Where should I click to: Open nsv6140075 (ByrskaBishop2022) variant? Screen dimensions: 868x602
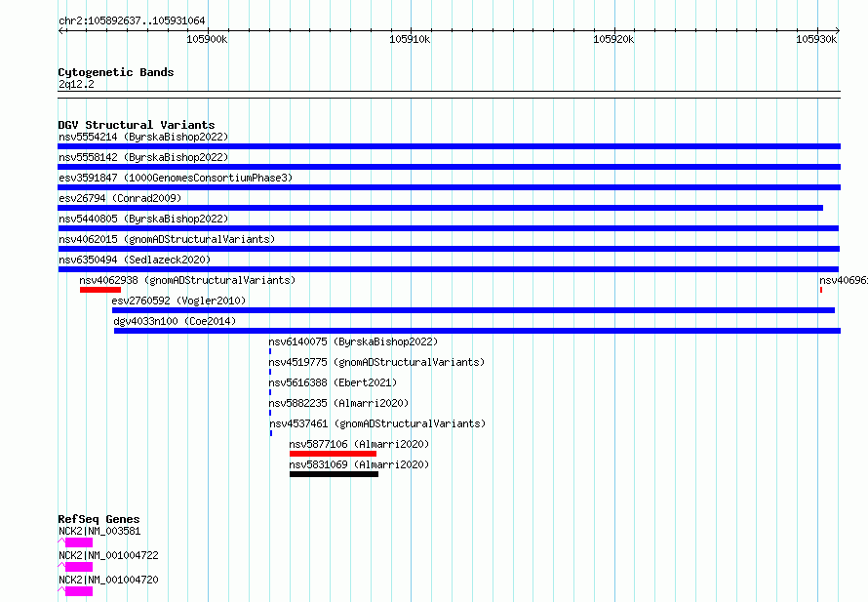pyautogui.click(x=353, y=341)
